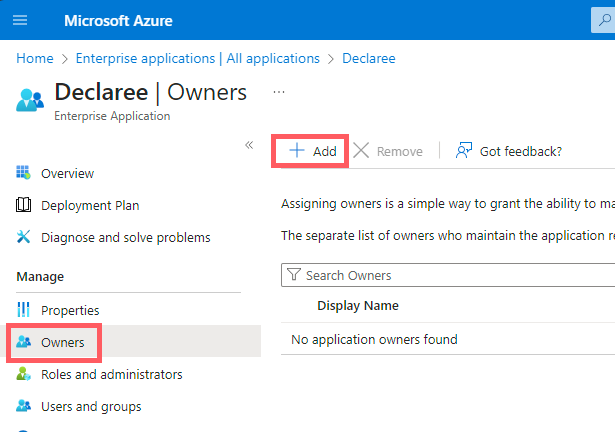Click the Diagnose and solve problems wrench icon

(x=24, y=237)
